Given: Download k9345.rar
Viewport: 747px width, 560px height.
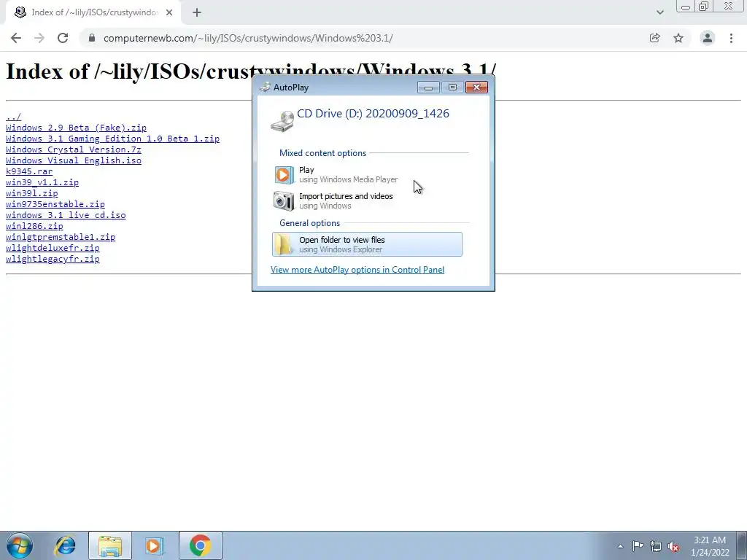Looking at the screenshot, I should 29,171.
